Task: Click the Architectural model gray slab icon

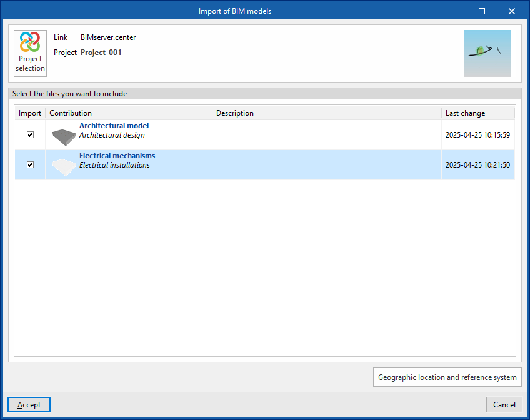Action: (x=63, y=136)
